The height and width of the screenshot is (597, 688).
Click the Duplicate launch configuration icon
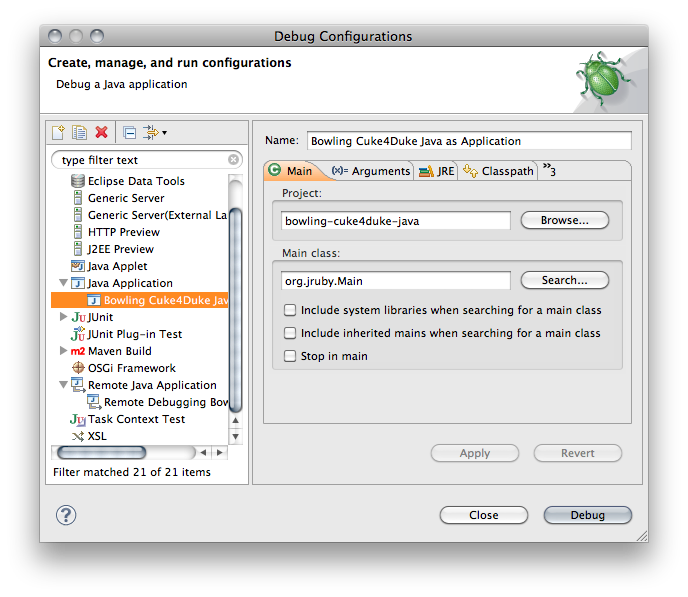point(79,132)
